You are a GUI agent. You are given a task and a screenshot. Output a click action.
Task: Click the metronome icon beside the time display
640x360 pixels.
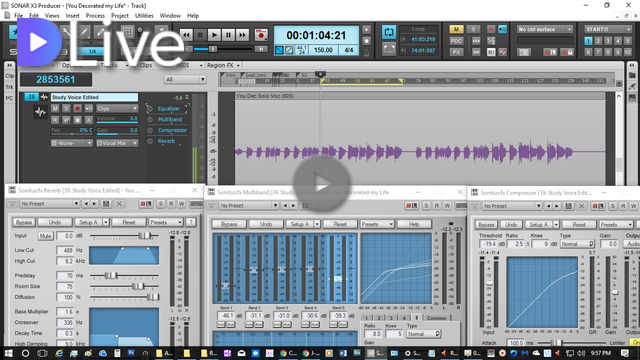[x=367, y=52]
